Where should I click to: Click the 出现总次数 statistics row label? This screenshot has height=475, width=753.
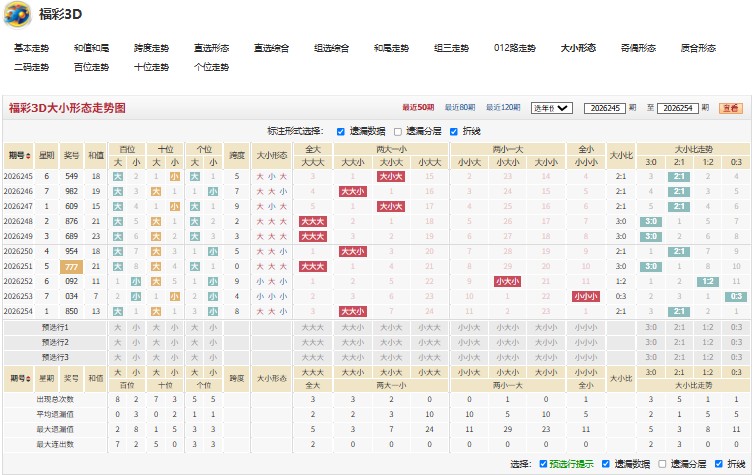[x=55, y=399]
